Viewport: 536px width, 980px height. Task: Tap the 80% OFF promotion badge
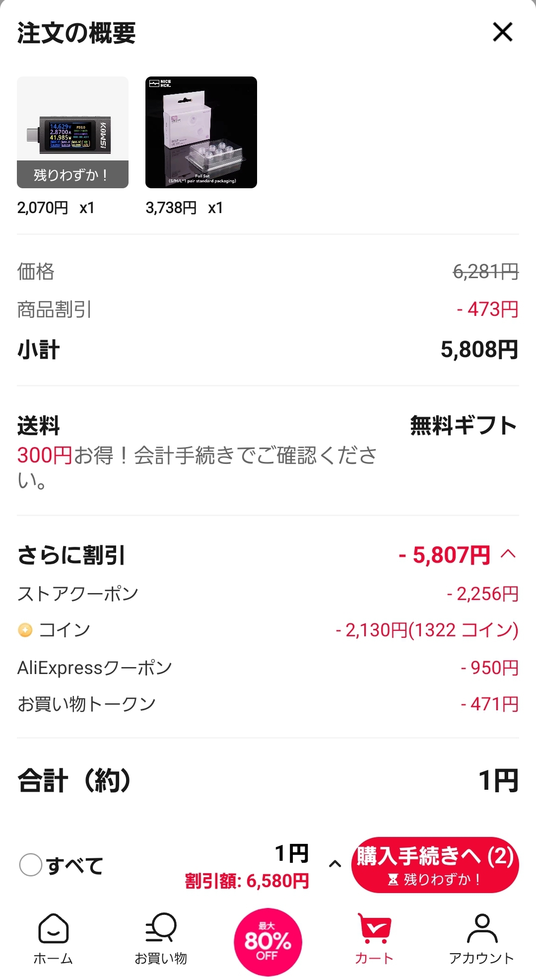point(268,942)
